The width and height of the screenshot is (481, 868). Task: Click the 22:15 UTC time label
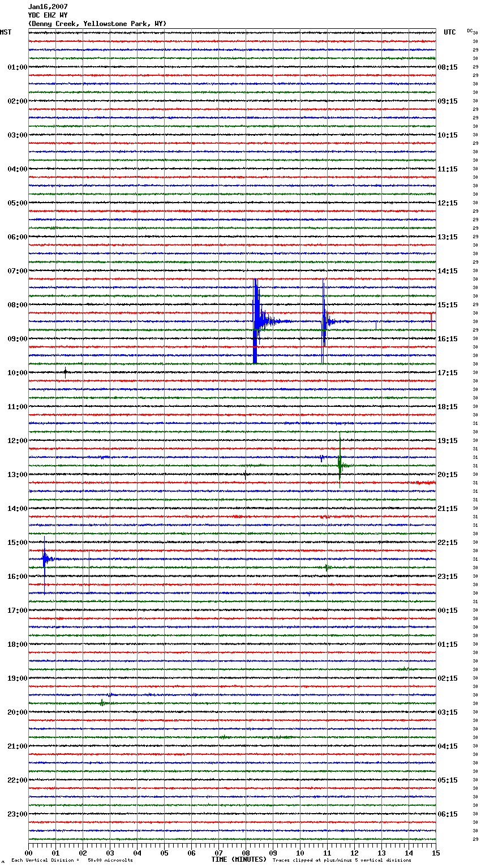click(x=448, y=543)
